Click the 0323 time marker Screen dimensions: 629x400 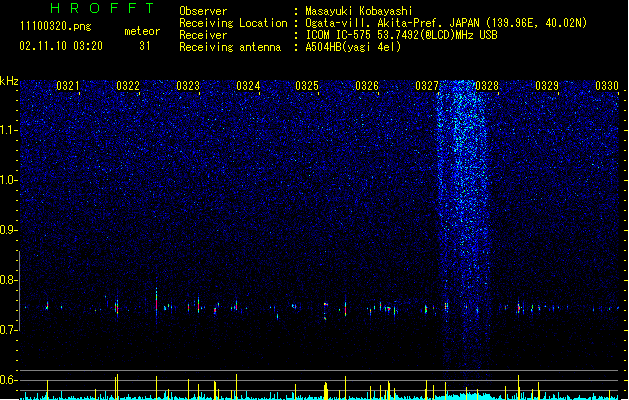pos(188,86)
